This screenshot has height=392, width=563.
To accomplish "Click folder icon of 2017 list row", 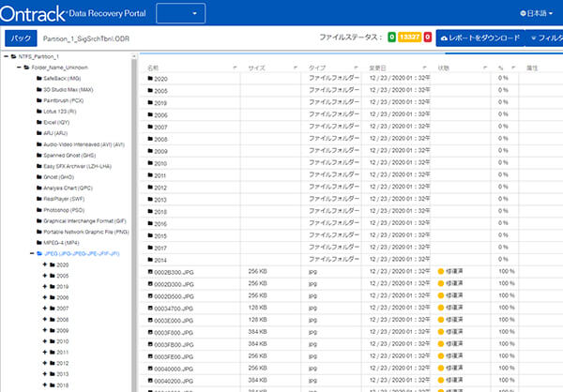I will 150,248.
